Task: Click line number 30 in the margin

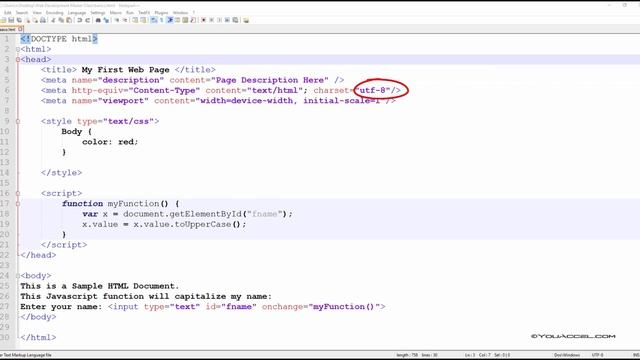Action: (5, 338)
